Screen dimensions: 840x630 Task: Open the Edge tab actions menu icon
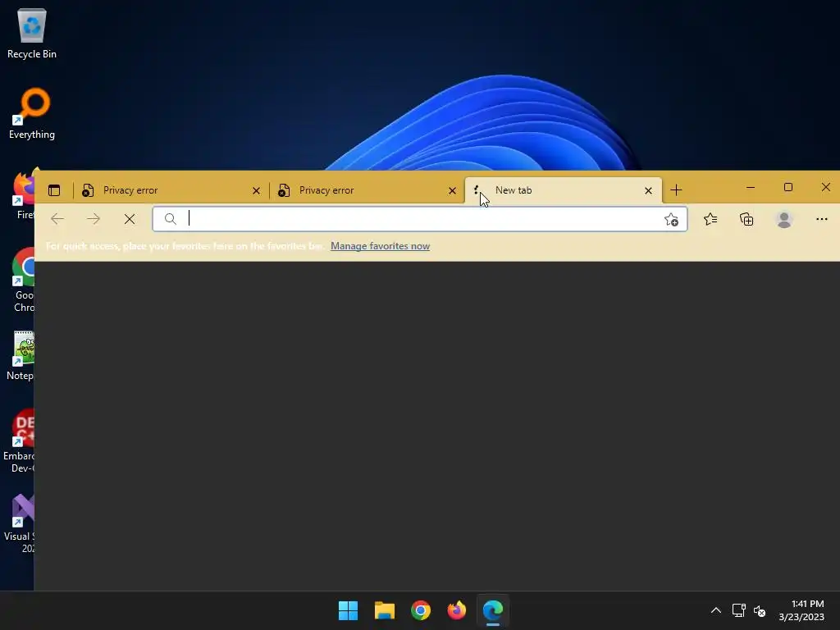pyautogui.click(x=54, y=190)
